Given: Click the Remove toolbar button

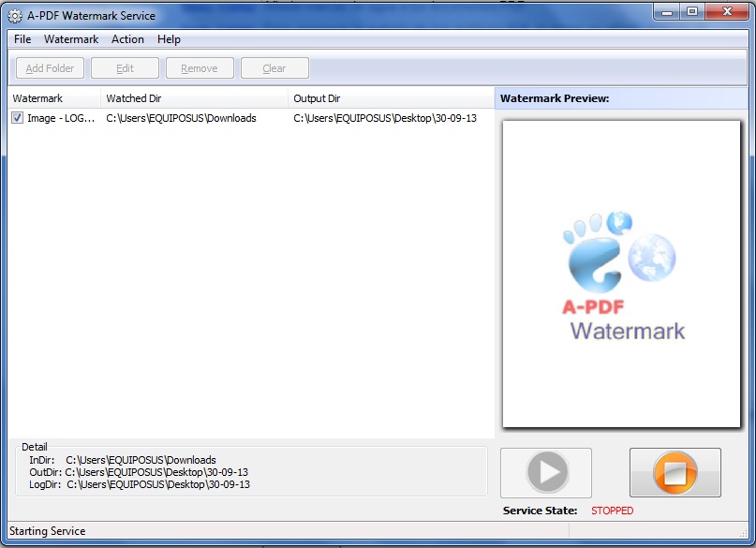Looking at the screenshot, I should 200,68.
